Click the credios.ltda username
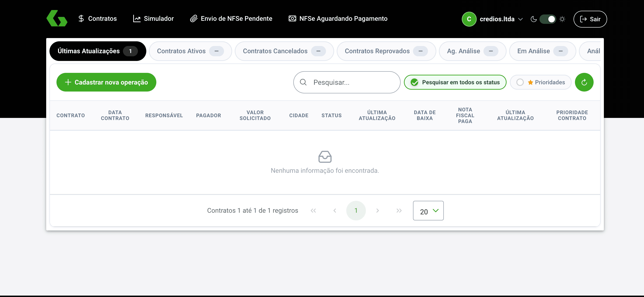Screen dimensions: 644x297 (x=497, y=19)
